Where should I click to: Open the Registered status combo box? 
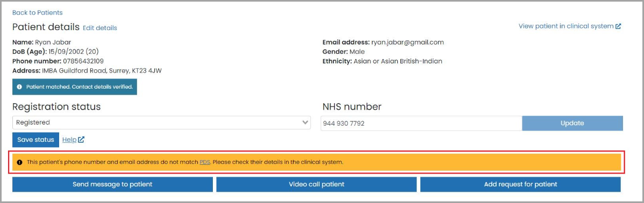pyautogui.click(x=161, y=122)
